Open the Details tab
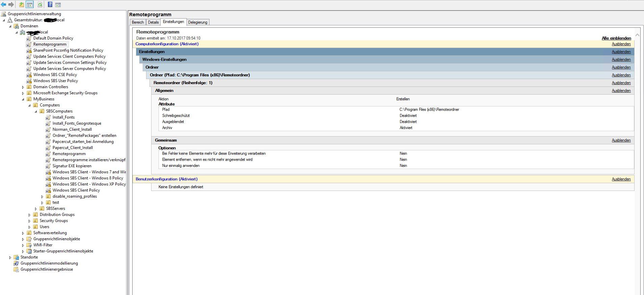 pyautogui.click(x=153, y=22)
